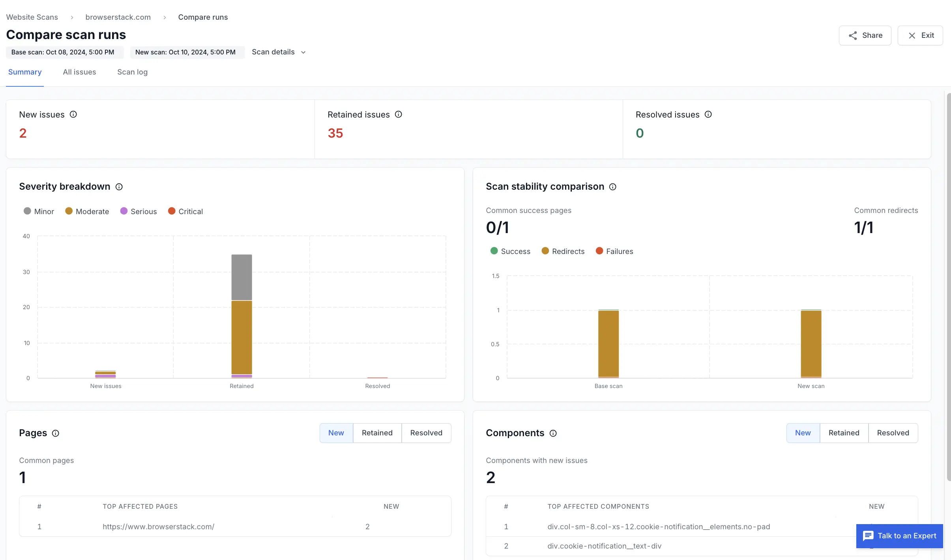Click the info icon beside Components heading
Image resolution: width=951 pixels, height=560 pixels.
pos(553,433)
